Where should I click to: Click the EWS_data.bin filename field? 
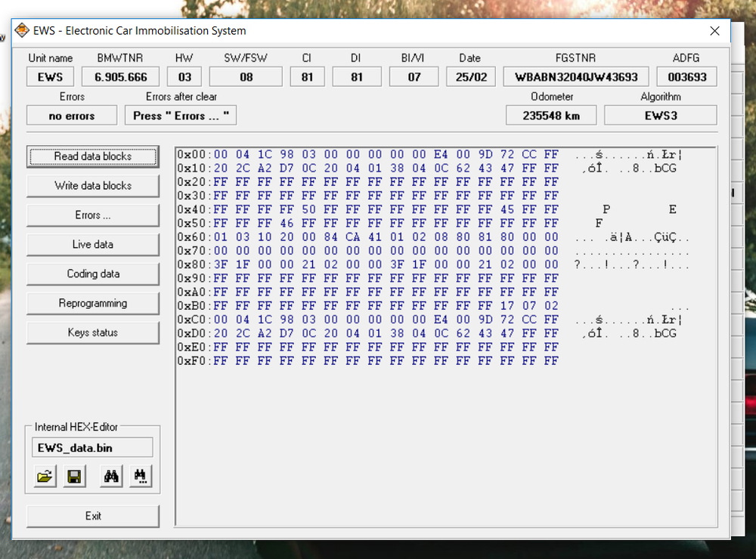91,448
